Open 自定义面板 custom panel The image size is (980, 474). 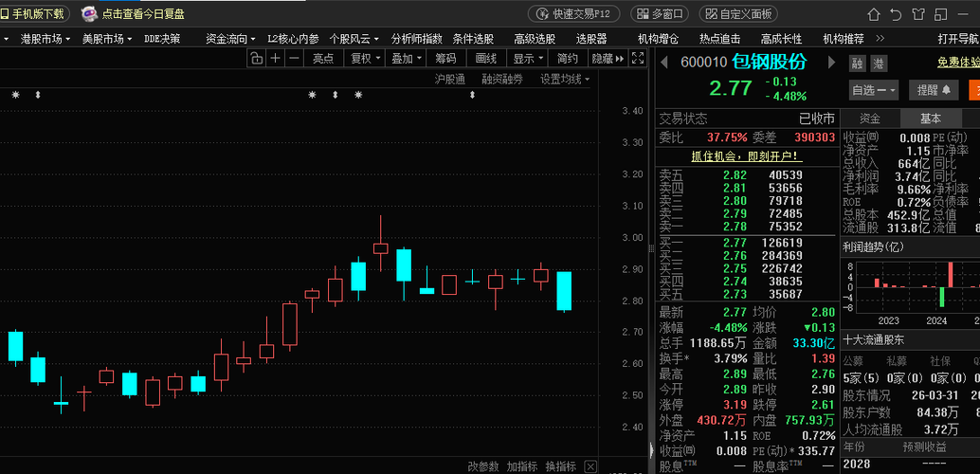(x=739, y=14)
